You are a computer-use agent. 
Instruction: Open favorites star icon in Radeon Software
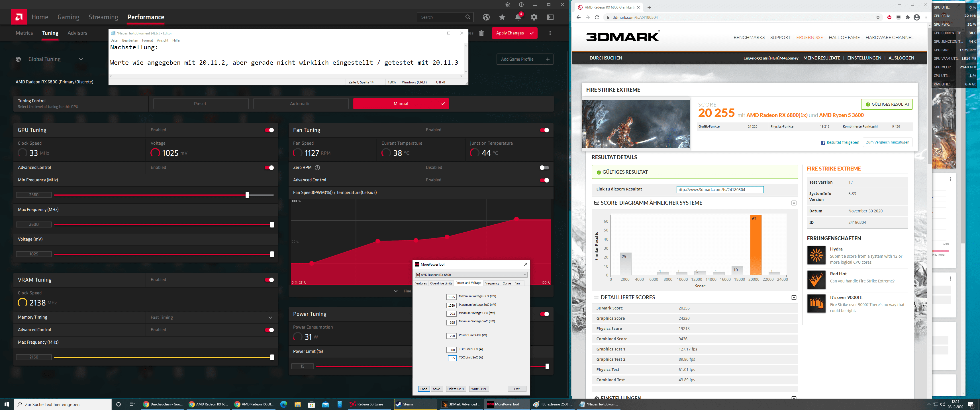click(502, 17)
